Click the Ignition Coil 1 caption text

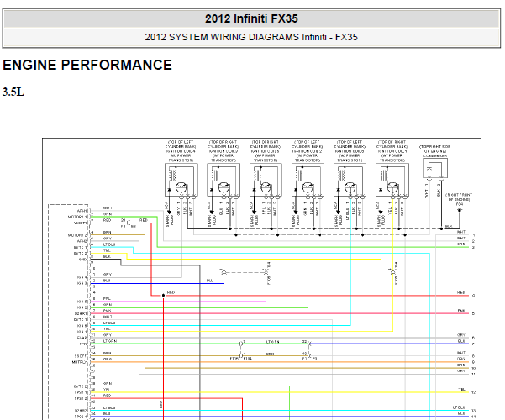(x=392, y=151)
